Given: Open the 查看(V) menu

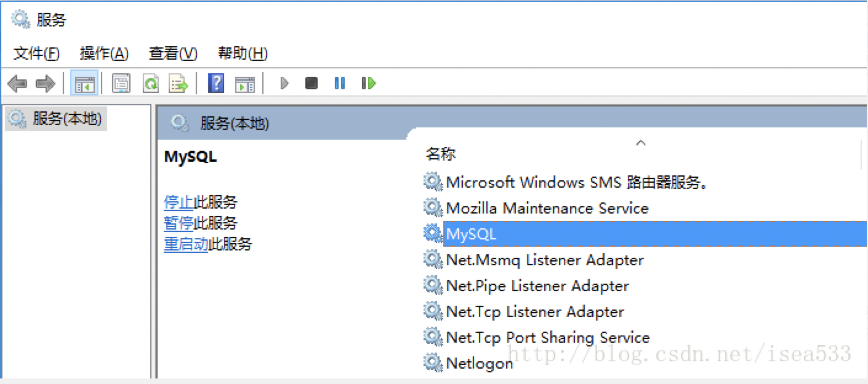Looking at the screenshot, I should [173, 54].
